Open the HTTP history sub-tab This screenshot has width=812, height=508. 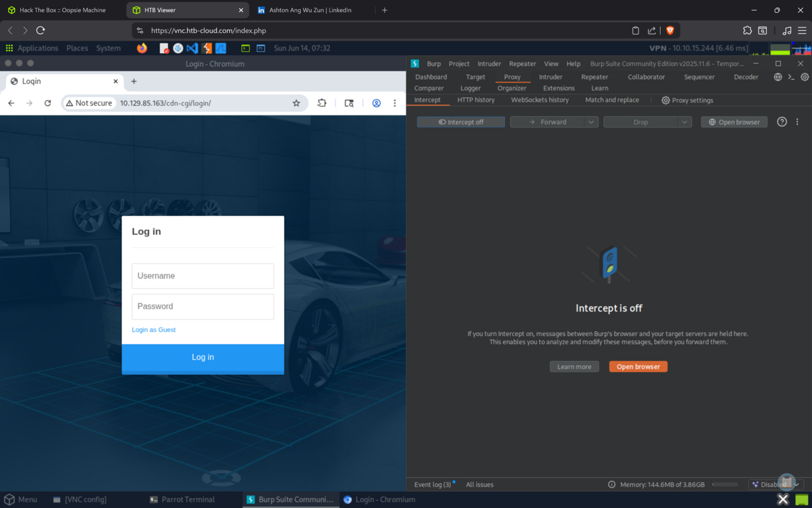[x=476, y=100]
